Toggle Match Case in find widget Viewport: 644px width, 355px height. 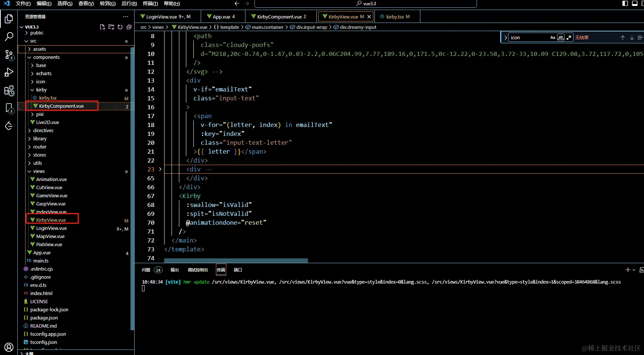(553, 37)
